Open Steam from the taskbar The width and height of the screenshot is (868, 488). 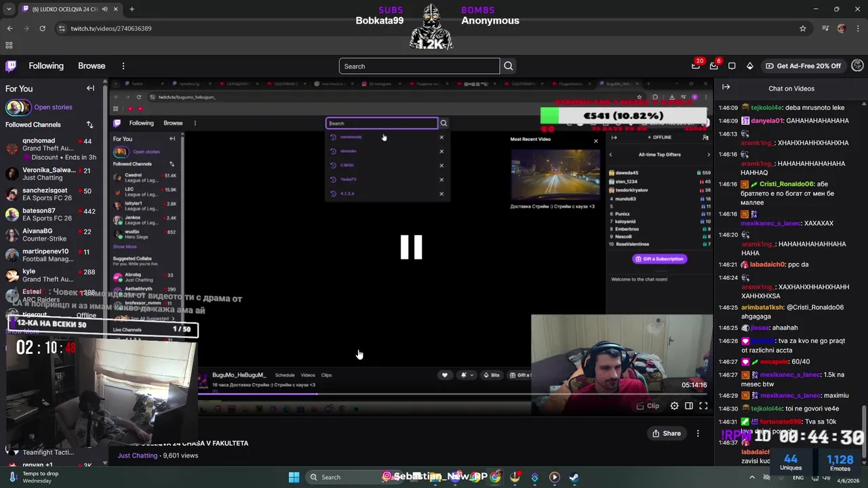pos(574,477)
